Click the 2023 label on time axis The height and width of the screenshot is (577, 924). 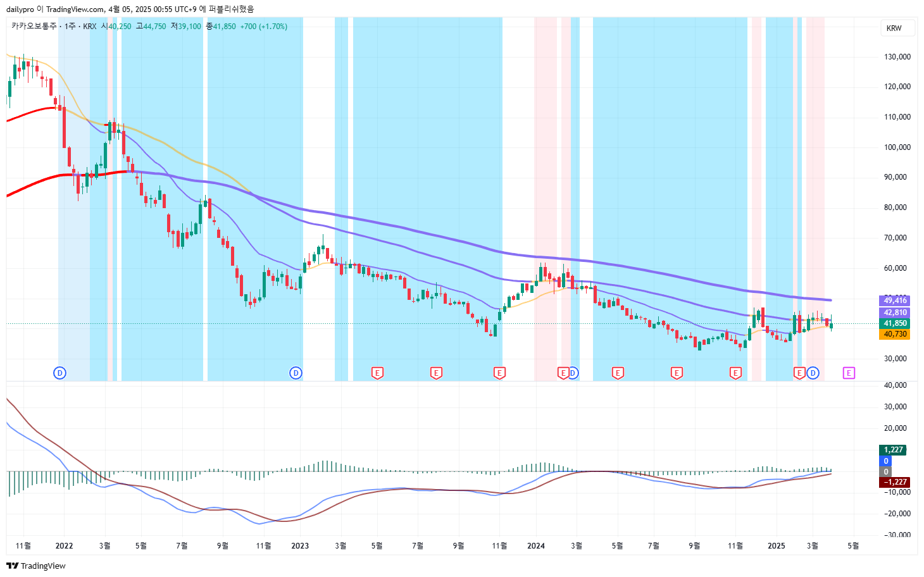[300, 546]
